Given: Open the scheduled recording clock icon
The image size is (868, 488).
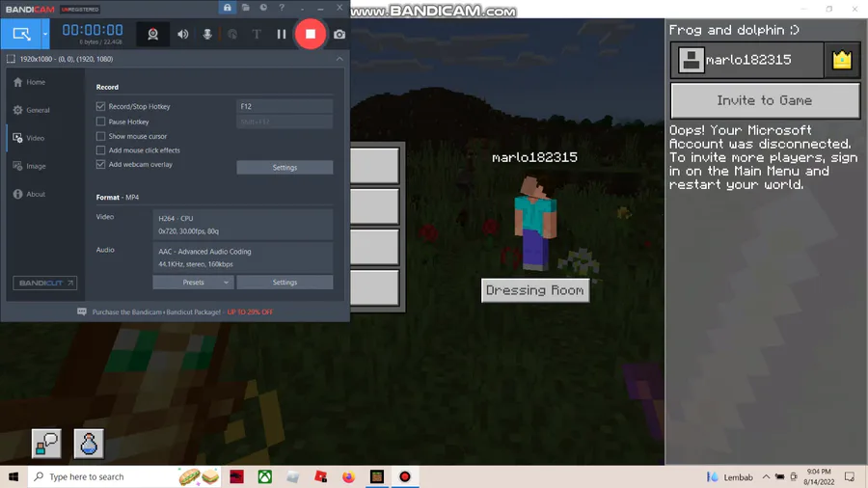Looking at the screenshot, I should click(x=263, y=8).
